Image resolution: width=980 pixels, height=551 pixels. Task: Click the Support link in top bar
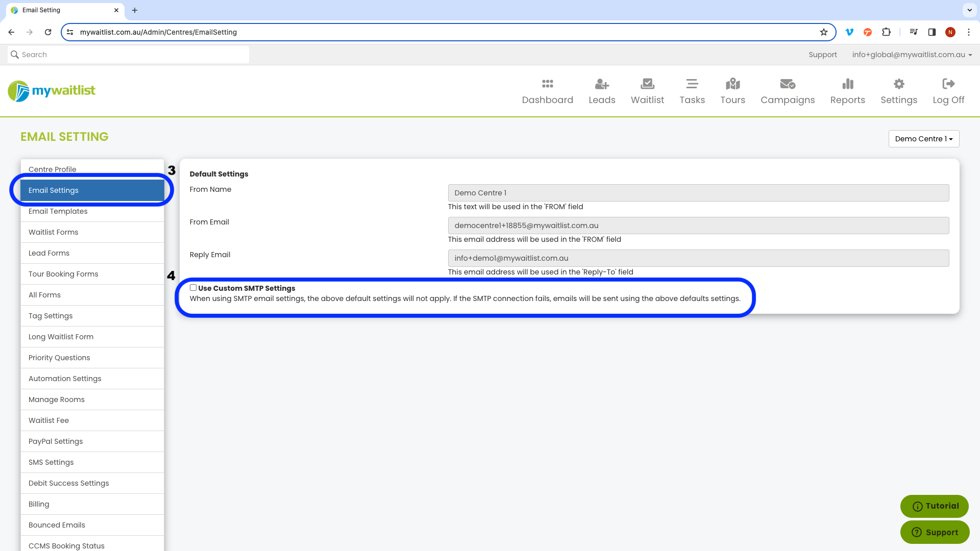click(822, 55)
